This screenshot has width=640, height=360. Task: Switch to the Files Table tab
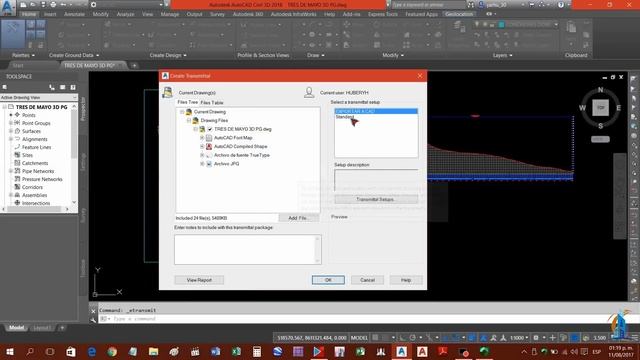coord(212,103)
